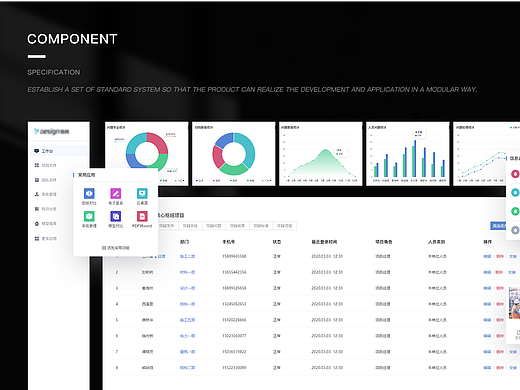520x390 pixels.
Task: Open the 建筑一部 department link in row 7
Action: tap(187, 352)
